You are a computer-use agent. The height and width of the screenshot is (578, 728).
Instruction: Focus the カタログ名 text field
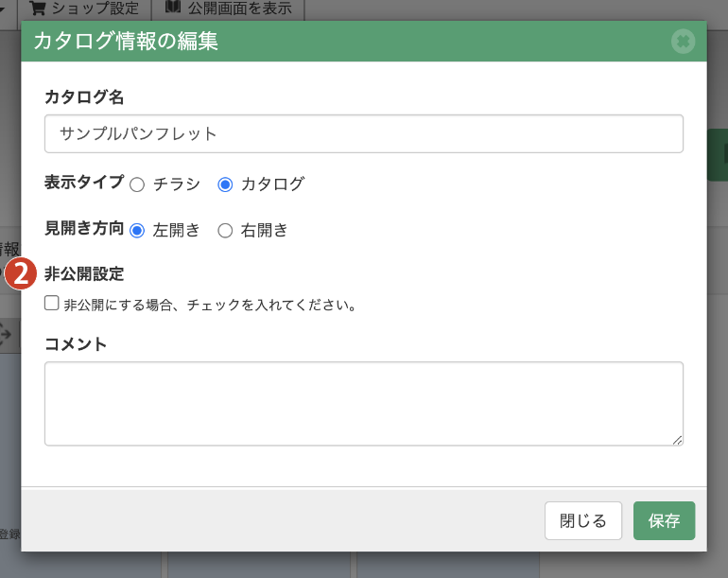[364, 134]
